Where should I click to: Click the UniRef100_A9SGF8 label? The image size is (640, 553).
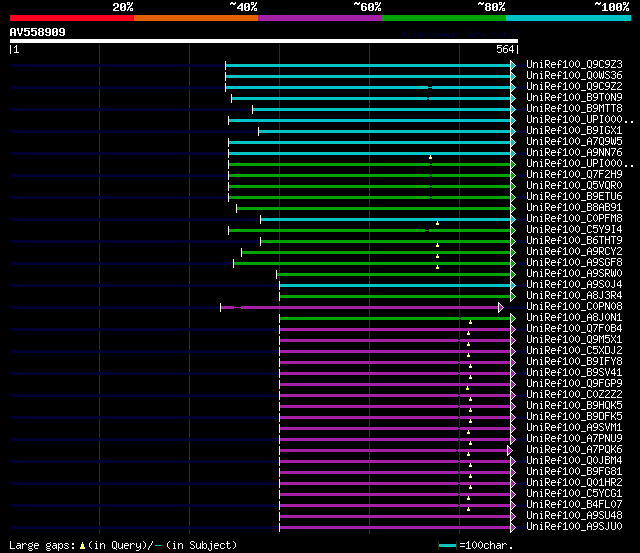pyautogui.click(x=574, y=263)
